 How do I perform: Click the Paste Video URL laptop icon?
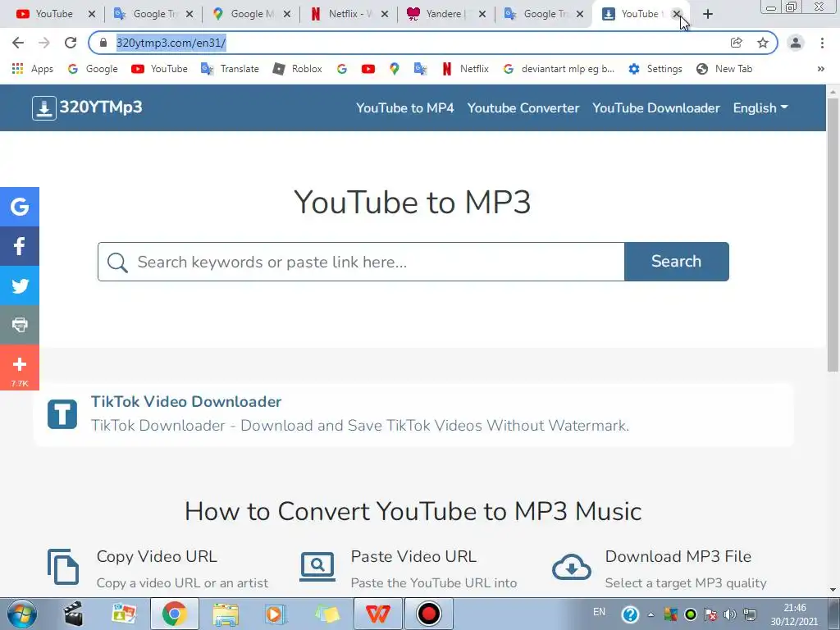coord(317,567)
